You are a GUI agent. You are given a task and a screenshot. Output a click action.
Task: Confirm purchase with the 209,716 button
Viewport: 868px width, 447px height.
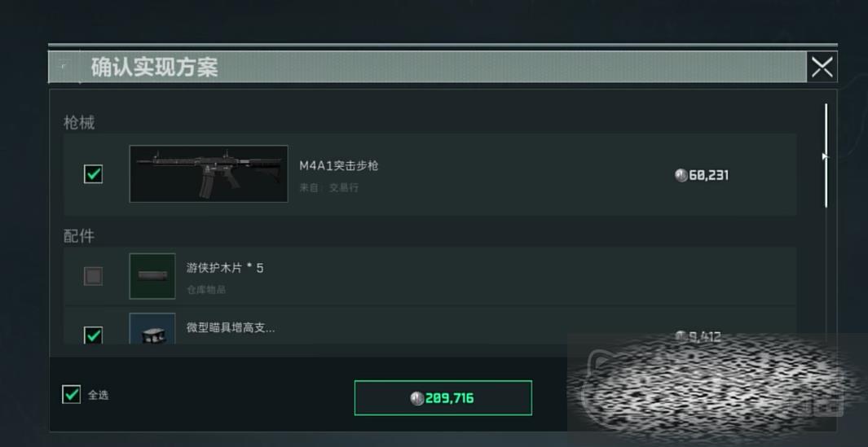click(x=443, y=398)
